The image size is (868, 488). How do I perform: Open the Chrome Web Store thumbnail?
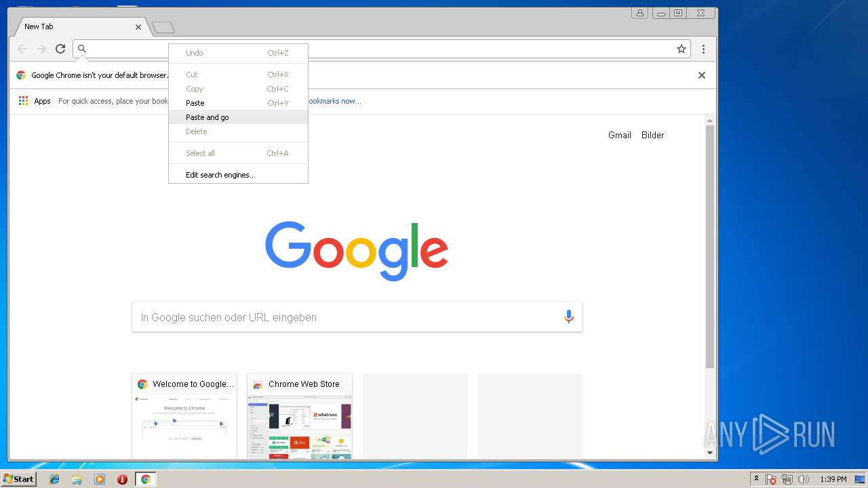coord(300,416)
